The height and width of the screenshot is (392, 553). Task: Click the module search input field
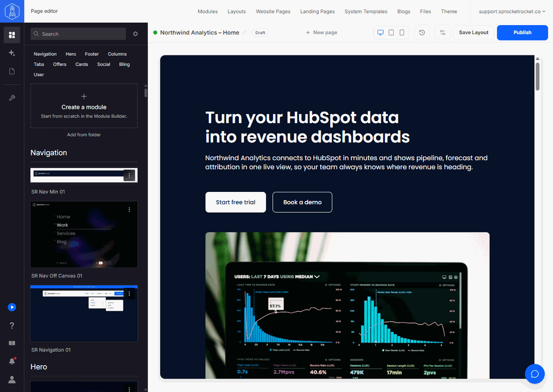pyautogui.click(x=78, y=34)
